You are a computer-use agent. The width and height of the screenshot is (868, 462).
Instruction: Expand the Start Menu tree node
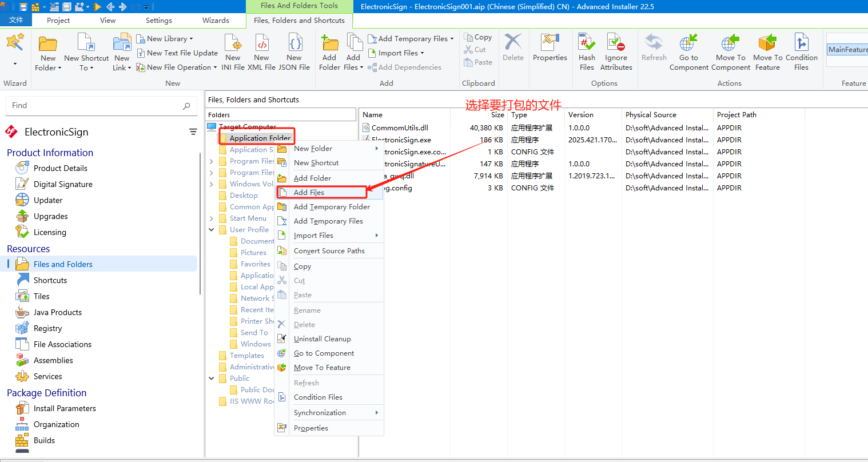(212, 218)
